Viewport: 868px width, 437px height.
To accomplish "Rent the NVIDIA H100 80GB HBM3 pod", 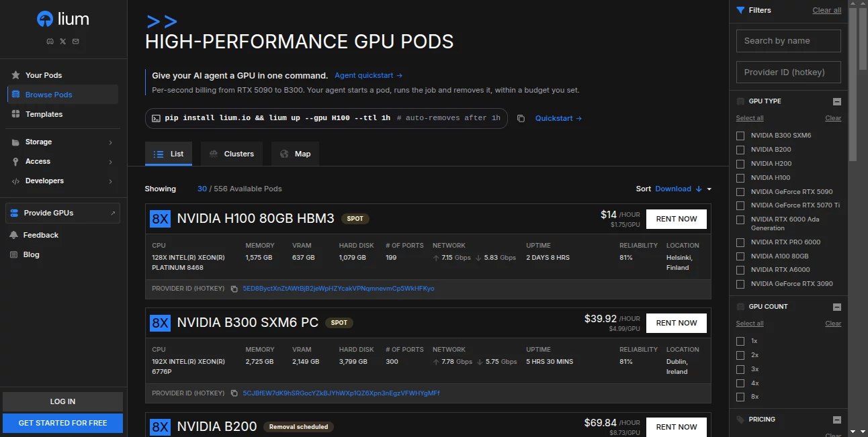I will tap(677, 219).
